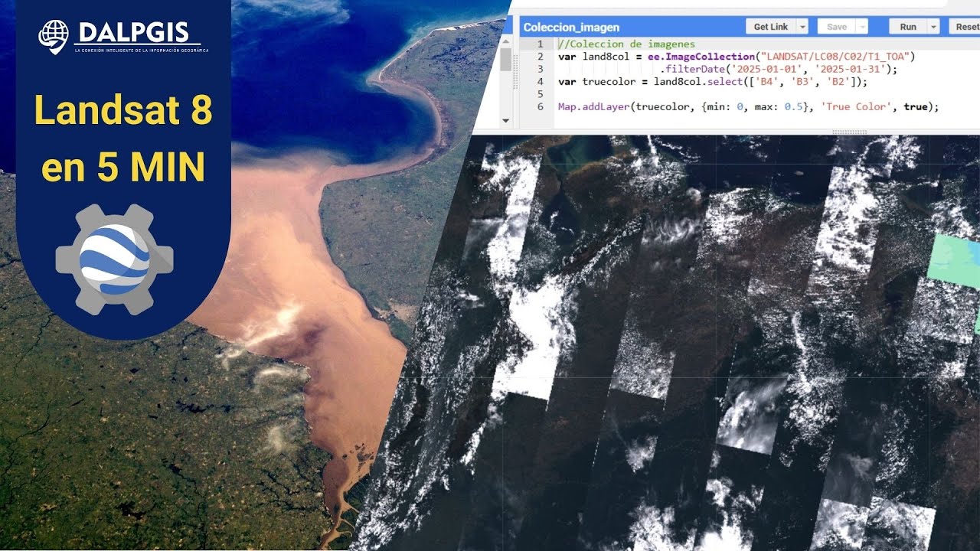Click the DALPGIS globe logo icon

[54, 37]
